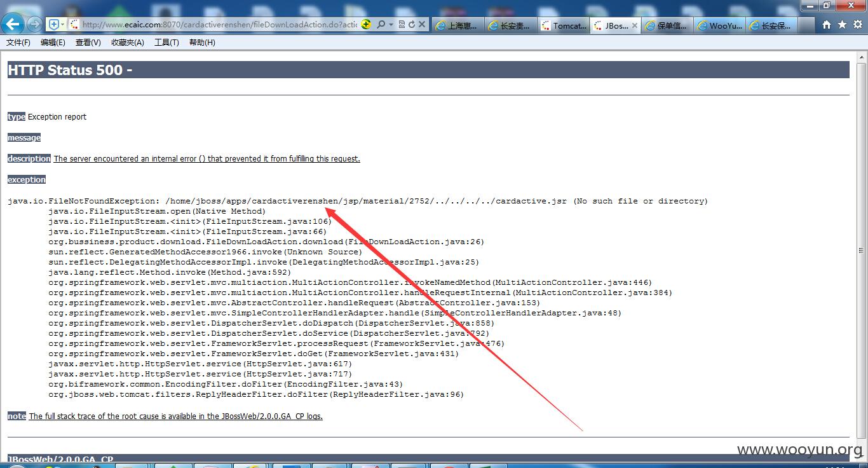Click the blue shield security icon
The width and height of the screenshot is (868, 468).
click(54, 24)
